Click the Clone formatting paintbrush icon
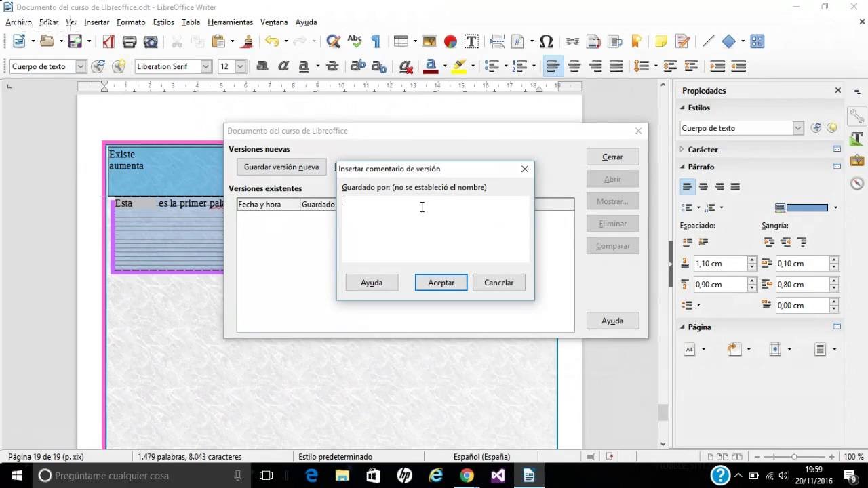 248,41
